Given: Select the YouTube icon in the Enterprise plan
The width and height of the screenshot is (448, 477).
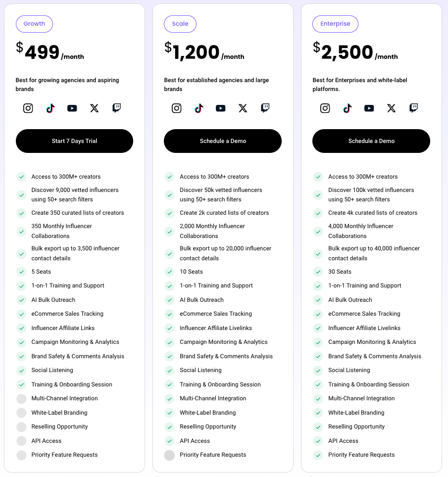Looking at the screenshot, I should click(x=369, y=108).
